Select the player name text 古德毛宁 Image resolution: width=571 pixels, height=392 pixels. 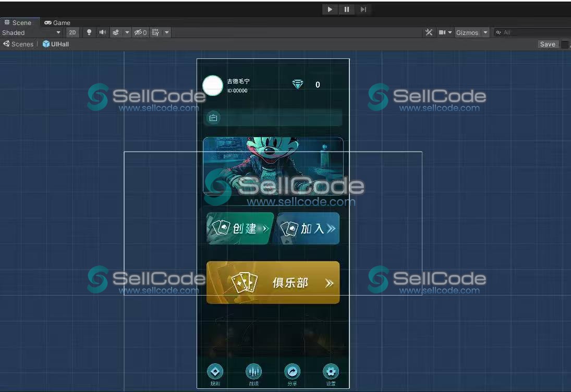coord(238,81)
